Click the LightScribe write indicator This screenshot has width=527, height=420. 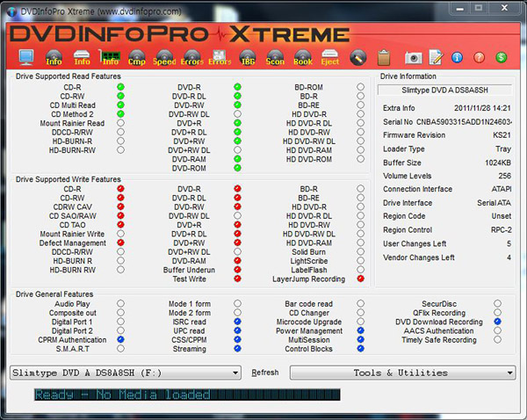coord(360,261)
